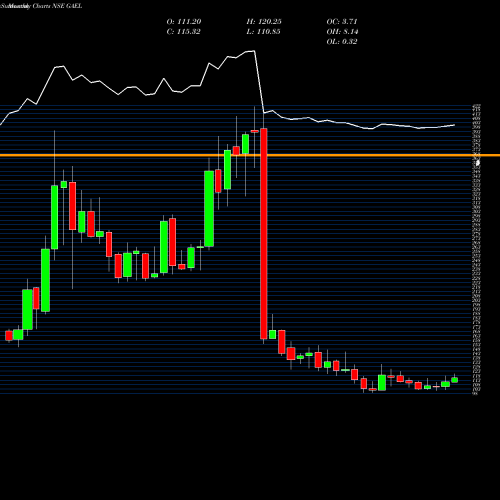Select the last green candlestick on the right

(x=454, y=380)
